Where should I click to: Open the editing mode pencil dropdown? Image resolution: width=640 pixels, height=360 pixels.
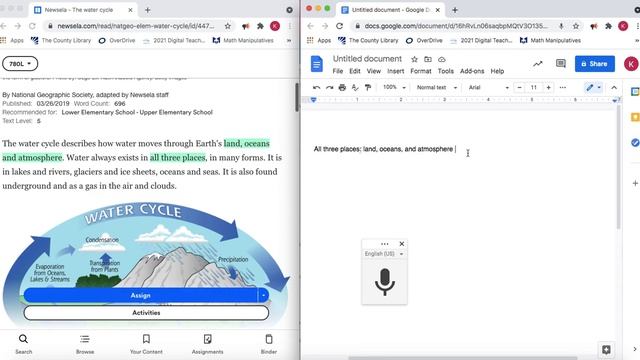click(x=593, y=87)
